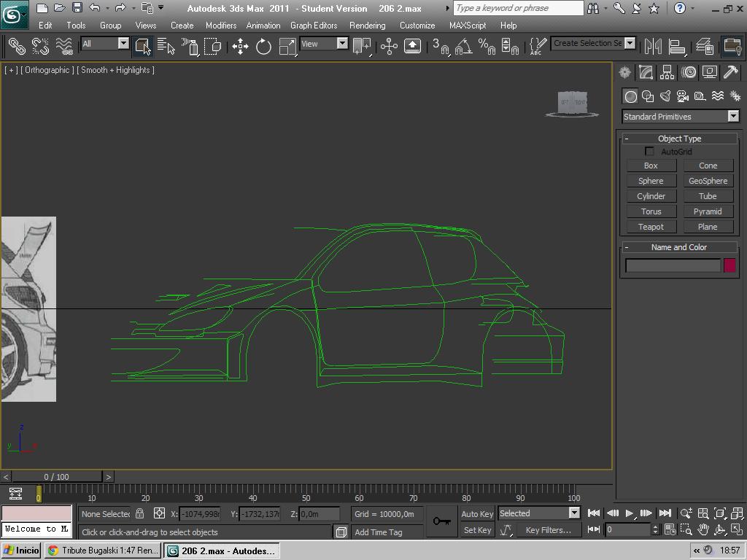The image size is (747, 560).
Task: Open the Modifiers menu
Action: pyautogui.click(x=220, y=25)
